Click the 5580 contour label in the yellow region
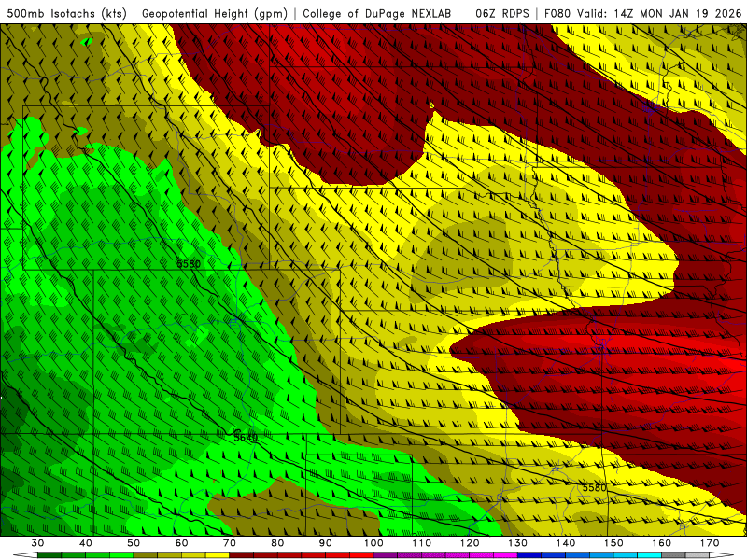 click(x=595, y=487)
